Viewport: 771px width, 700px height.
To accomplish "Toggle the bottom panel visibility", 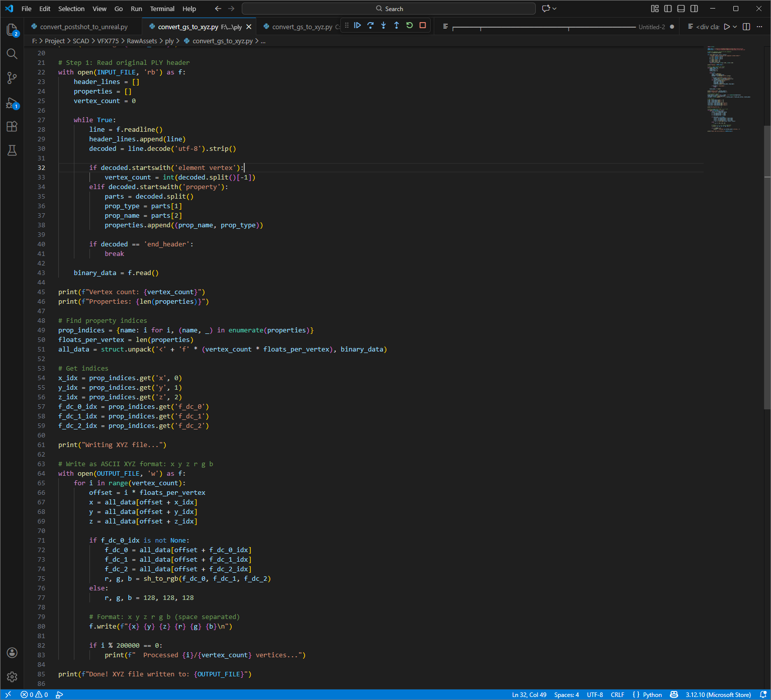I will pos(681,9).
